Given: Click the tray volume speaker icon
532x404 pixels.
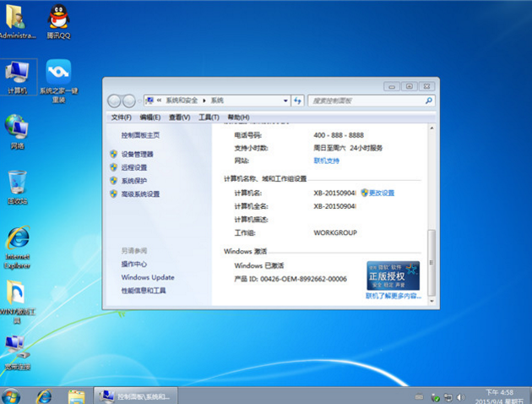Looking at the screenshot, I should pos(460,397).
